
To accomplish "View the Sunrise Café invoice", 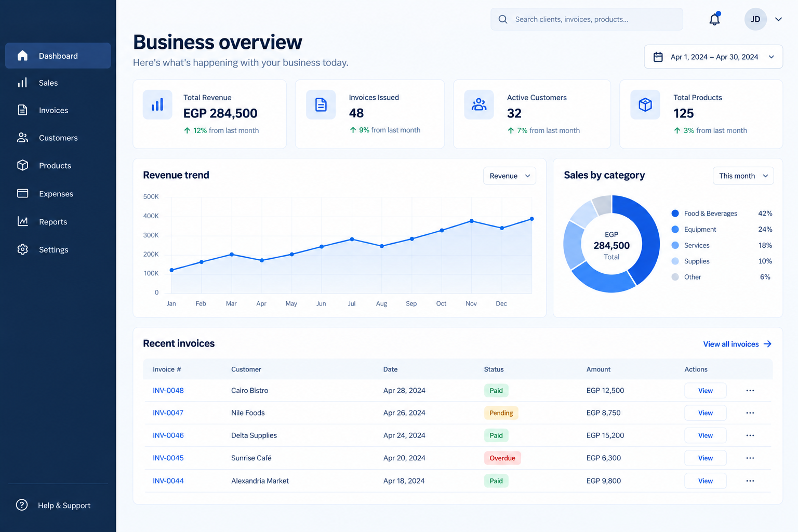I will 705,458.
